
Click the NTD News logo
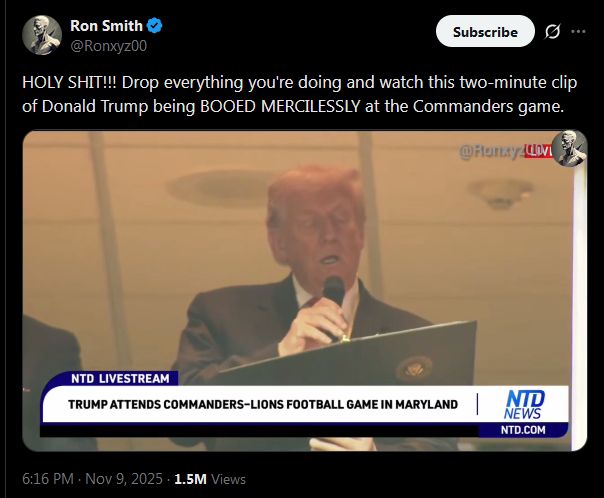tap(523, 404)
